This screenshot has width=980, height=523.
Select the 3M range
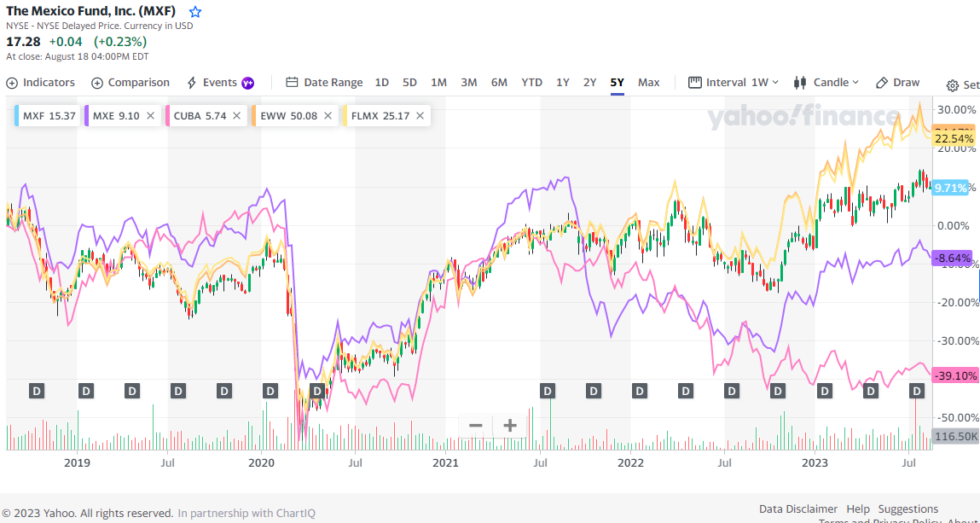(x=469, y=83)
